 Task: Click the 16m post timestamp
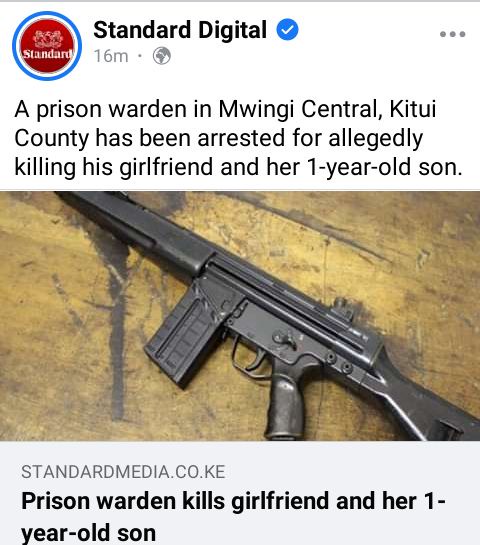pyautogui.click(x=111, y=56)
